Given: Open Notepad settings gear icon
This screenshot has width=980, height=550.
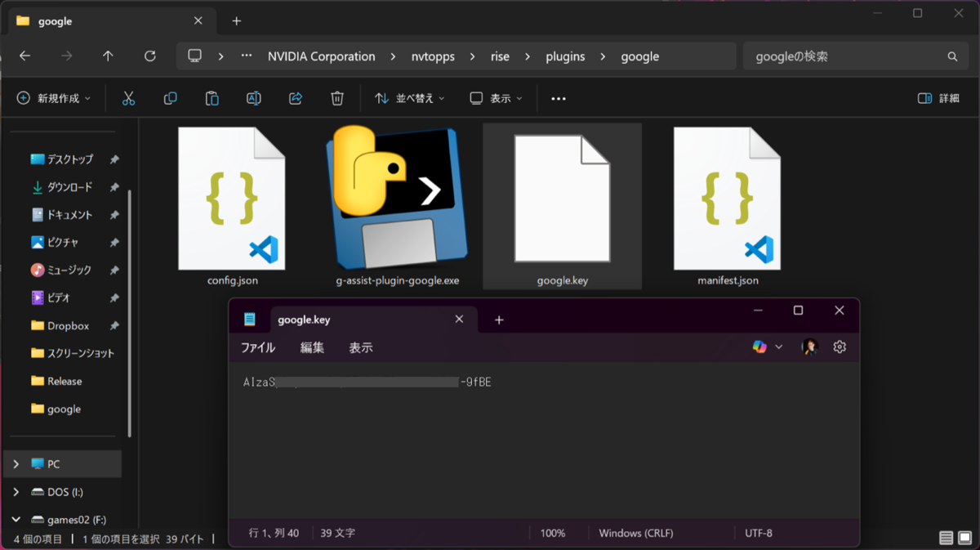Looking at the screenshot, I should click(840, 347).
